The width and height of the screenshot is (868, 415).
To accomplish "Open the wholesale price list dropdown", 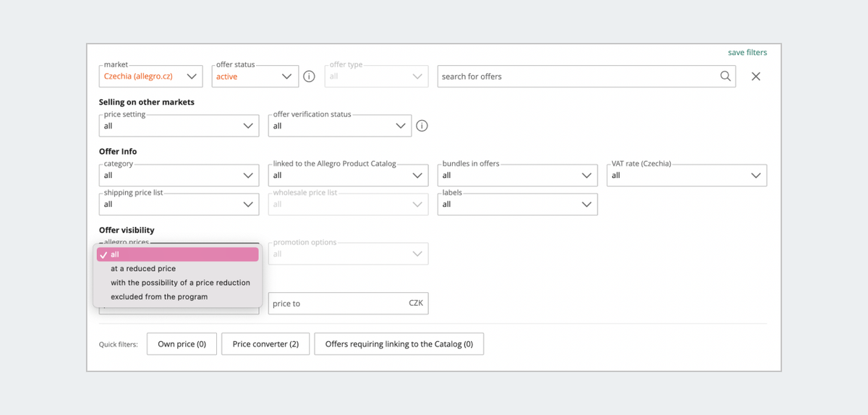I will (348, 204).
